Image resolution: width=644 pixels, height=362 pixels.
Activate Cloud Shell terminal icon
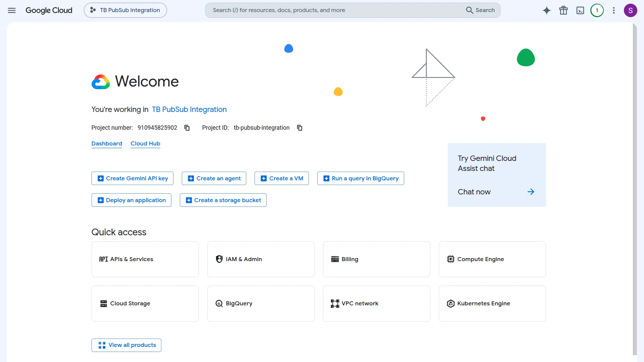click(580, 10)
